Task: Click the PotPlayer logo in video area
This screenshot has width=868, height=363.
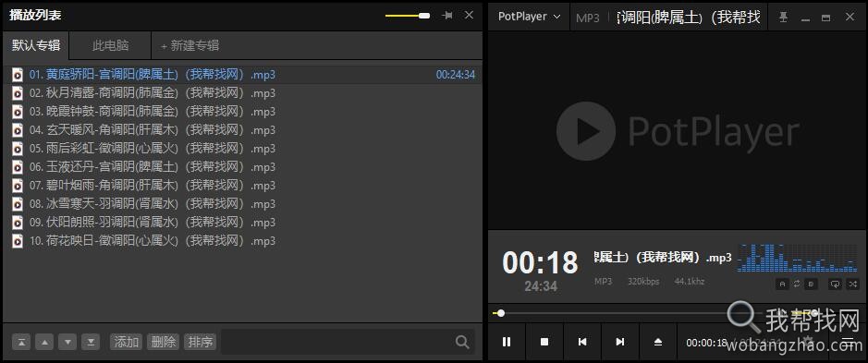Action: [678, 131]
